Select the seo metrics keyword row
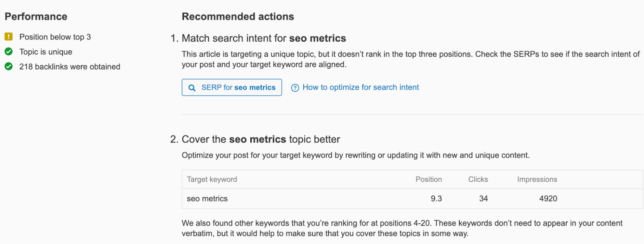The image size is (644, 244). (x=207, y=199)
